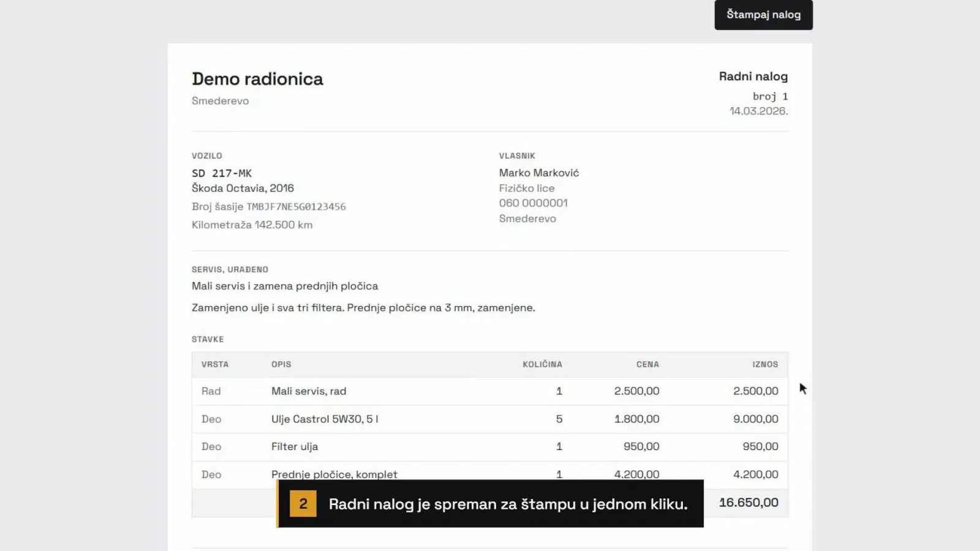Click the STAVKE section label
980x551 pixels.
coord(208,339)
